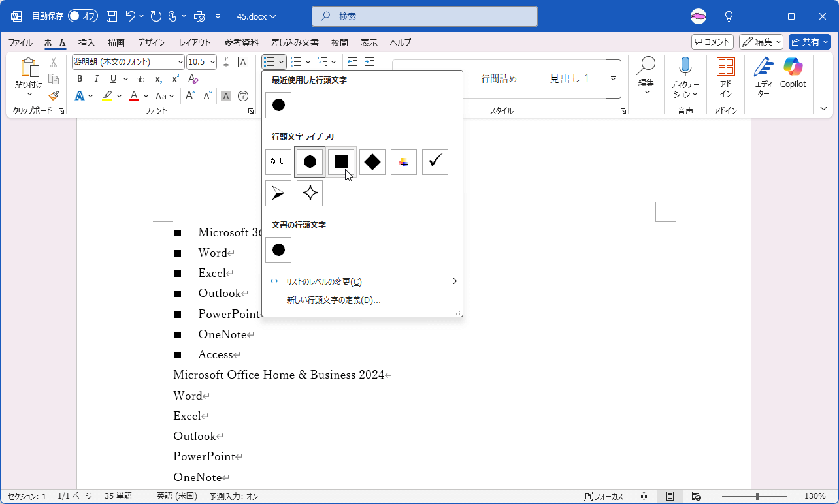Select the four-point star bullet

pyautogui.click(x=310, y=193)
